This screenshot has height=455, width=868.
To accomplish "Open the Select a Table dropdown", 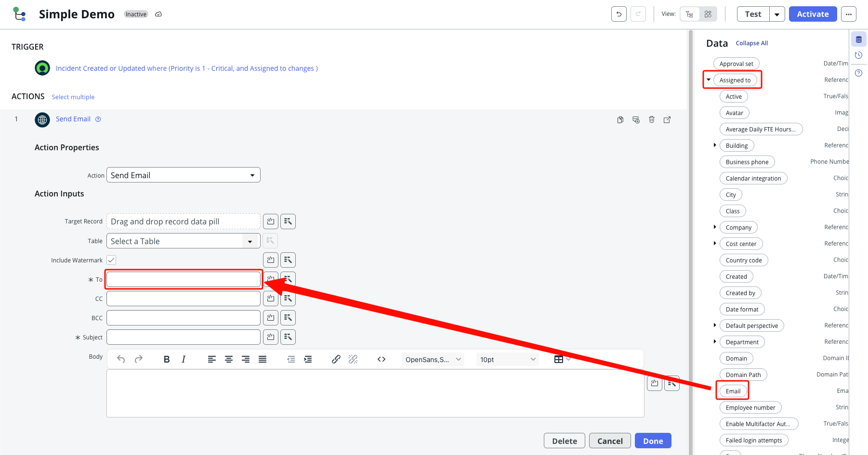I will point(183,241).
